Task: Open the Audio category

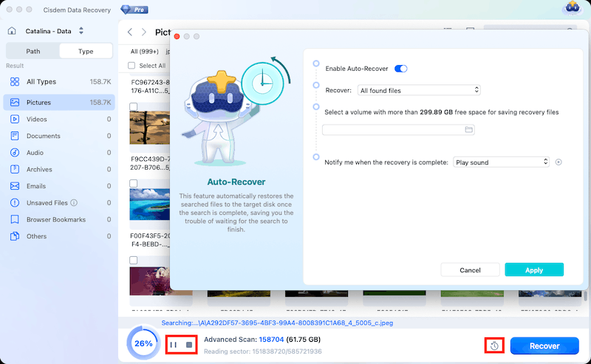Action: [59, 153]
